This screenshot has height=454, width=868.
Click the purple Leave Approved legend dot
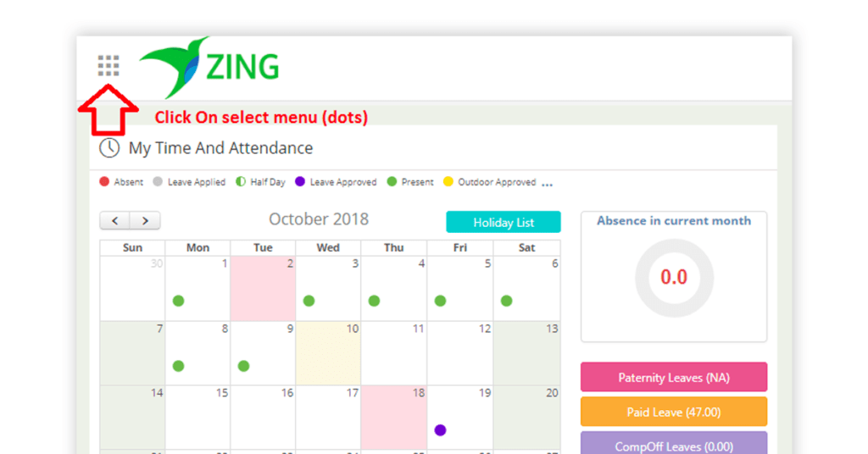pyautogui.click(x=300, y=181)
